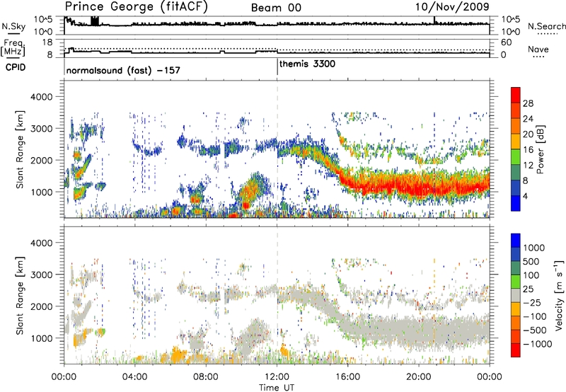Click the "60" tick on the Nave axis
The image size is (566, 392).
(507, 42)
